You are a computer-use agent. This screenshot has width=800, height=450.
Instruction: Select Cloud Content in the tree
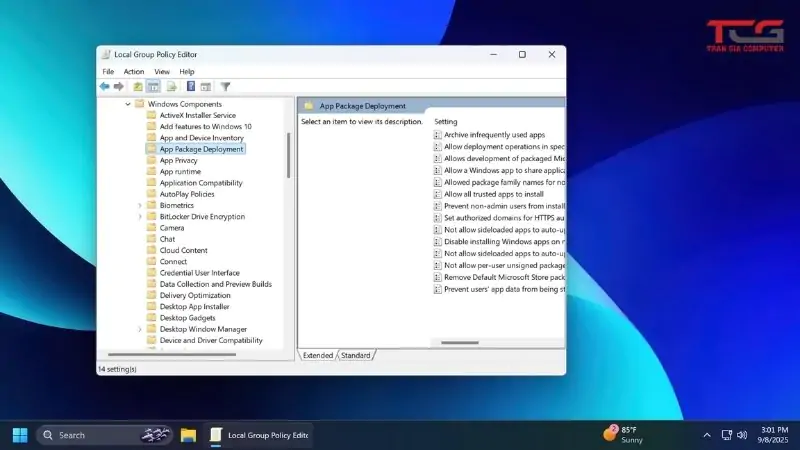[x=183, y=250]
